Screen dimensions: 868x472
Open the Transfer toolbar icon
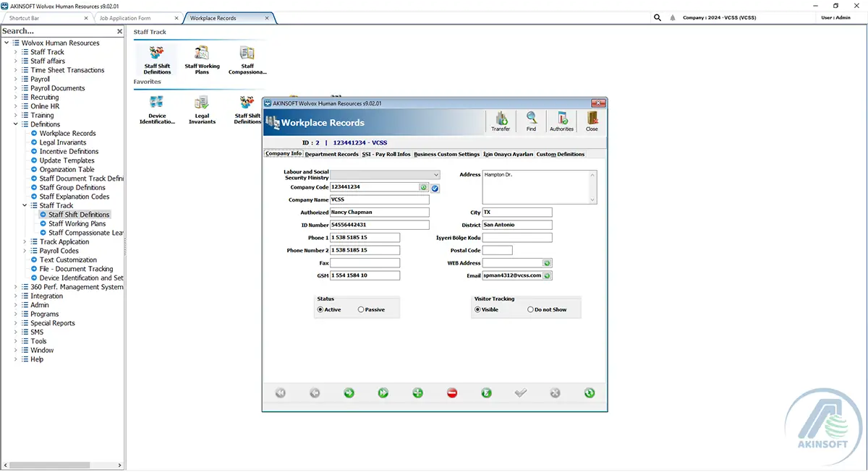501,121
